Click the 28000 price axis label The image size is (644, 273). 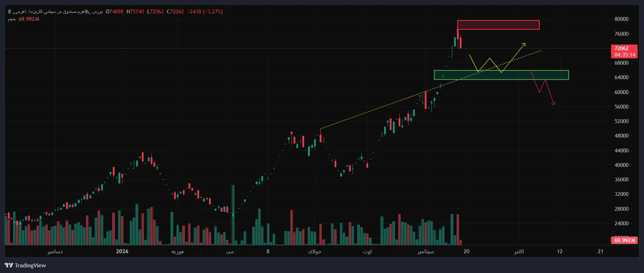[x=621, y=209]
